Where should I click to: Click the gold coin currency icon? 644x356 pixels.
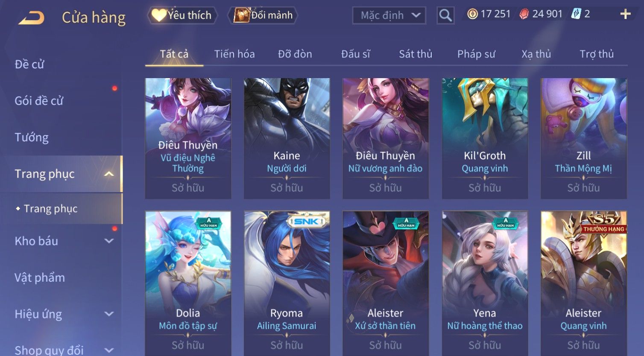[x=472, y=14]
